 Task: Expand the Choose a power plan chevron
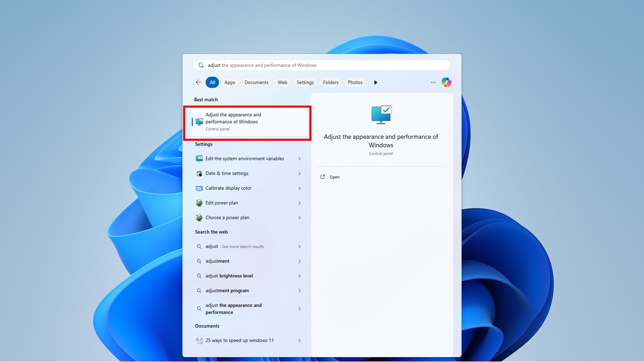click(x=299, y=218)
